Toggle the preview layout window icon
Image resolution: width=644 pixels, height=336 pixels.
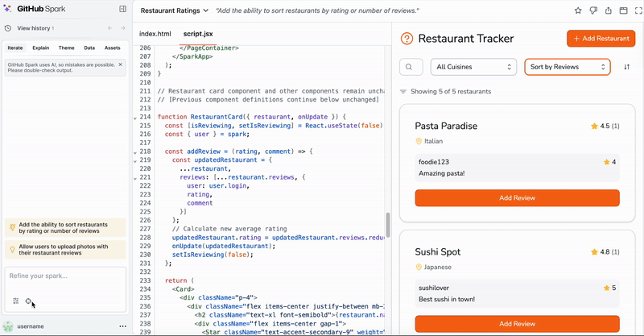pyautogui.click(x=623, y=10)
